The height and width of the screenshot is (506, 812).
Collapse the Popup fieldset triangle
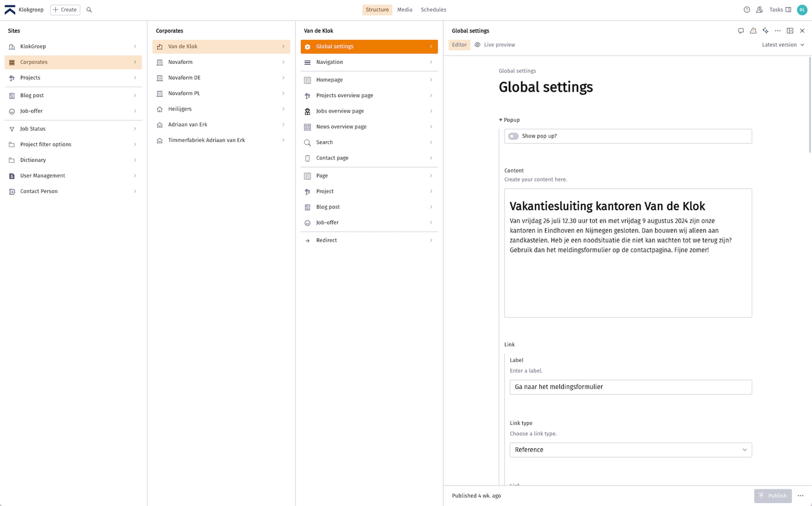pyautogui.click(x=501, y=120)
